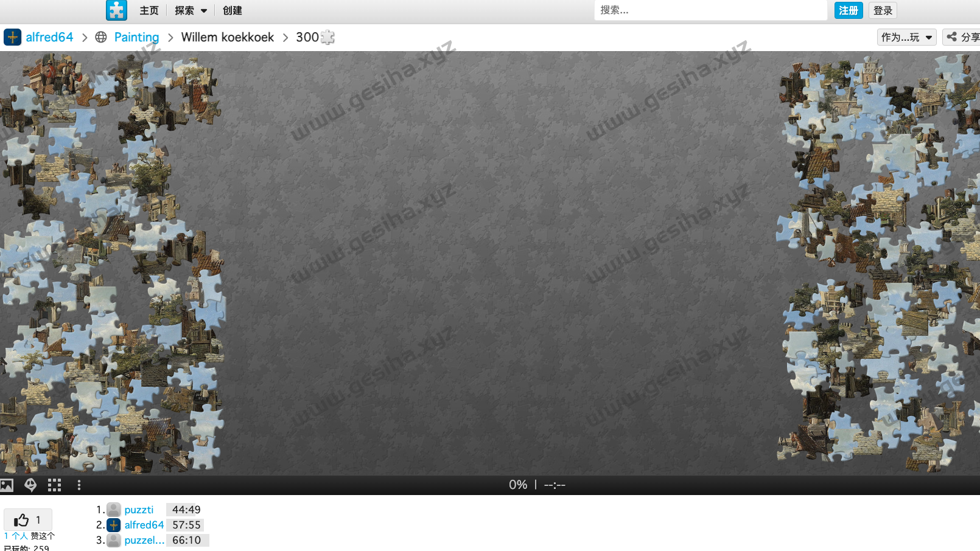Open the puzzle image preview icon

[6, 485]
